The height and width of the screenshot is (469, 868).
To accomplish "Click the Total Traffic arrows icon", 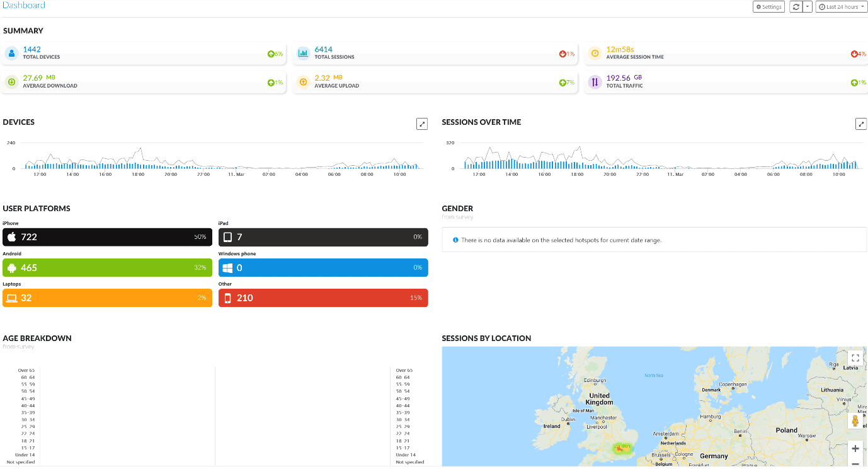I will pyautogui.click(x=595, y=82).
